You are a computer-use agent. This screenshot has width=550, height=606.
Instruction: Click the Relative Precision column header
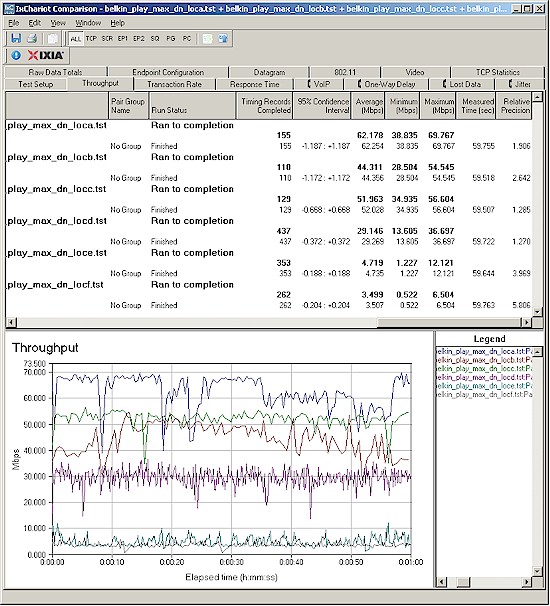(x=514, y=106)
